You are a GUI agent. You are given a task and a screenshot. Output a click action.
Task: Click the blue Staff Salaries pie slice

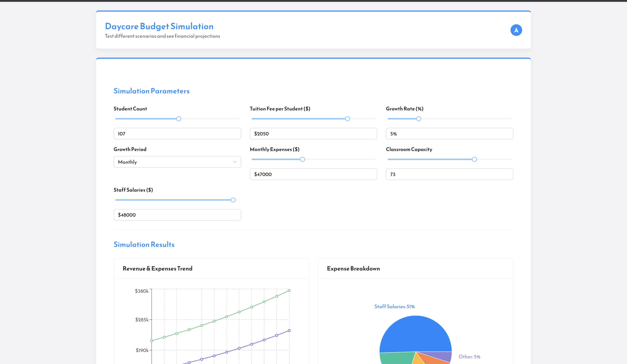[415, 333]
